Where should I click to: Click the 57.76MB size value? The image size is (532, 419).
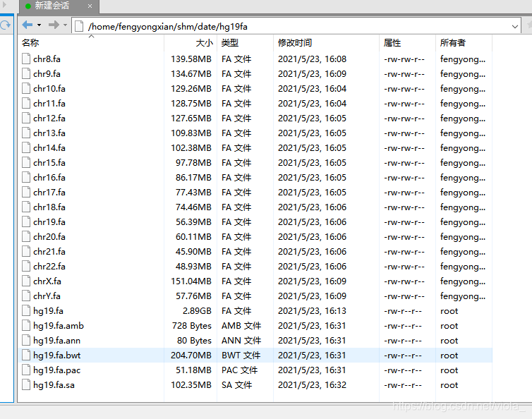tap(193, 296)
